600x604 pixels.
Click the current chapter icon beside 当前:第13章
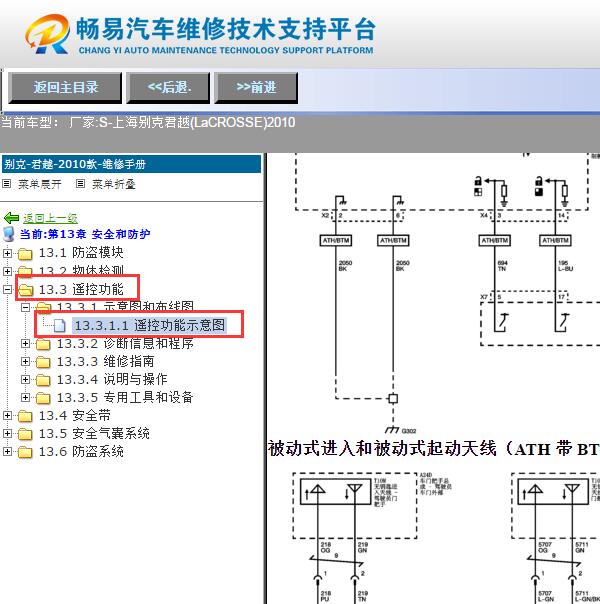click(x=9, y=234)
